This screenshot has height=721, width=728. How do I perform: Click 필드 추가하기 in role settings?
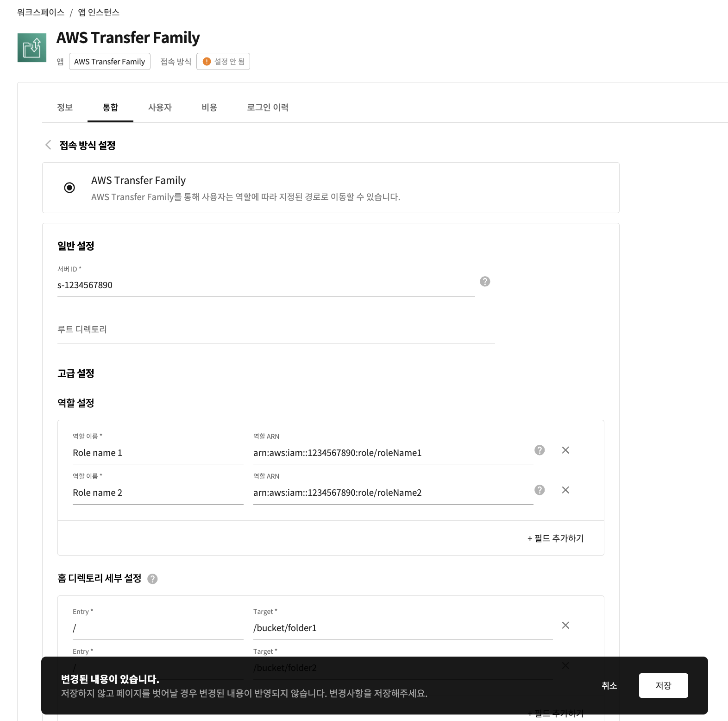pos(555,538)
